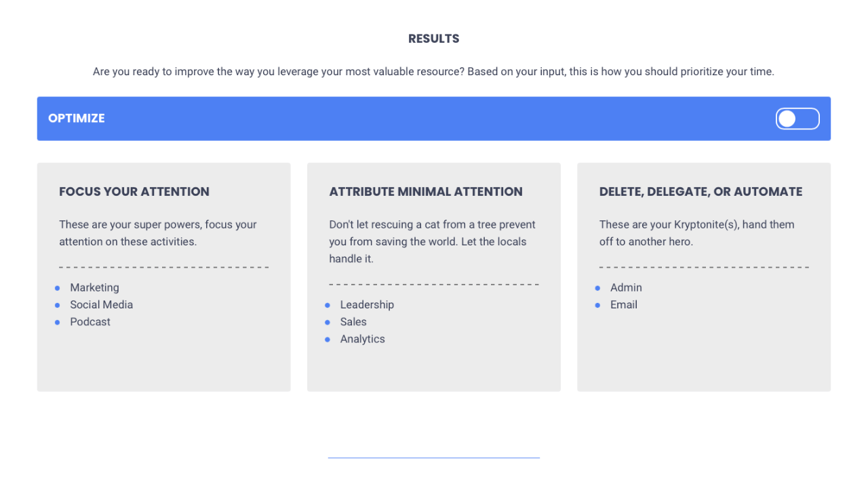868x488 pixels.
Task: Select the Leadership list item
Action: click(367, 305)
